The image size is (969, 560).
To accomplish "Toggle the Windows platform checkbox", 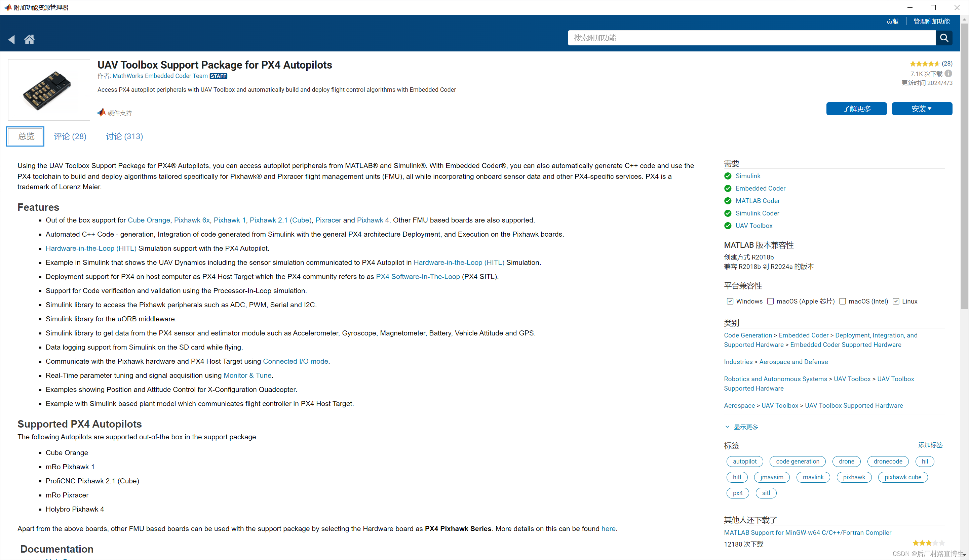I will [x=730, y=301].
